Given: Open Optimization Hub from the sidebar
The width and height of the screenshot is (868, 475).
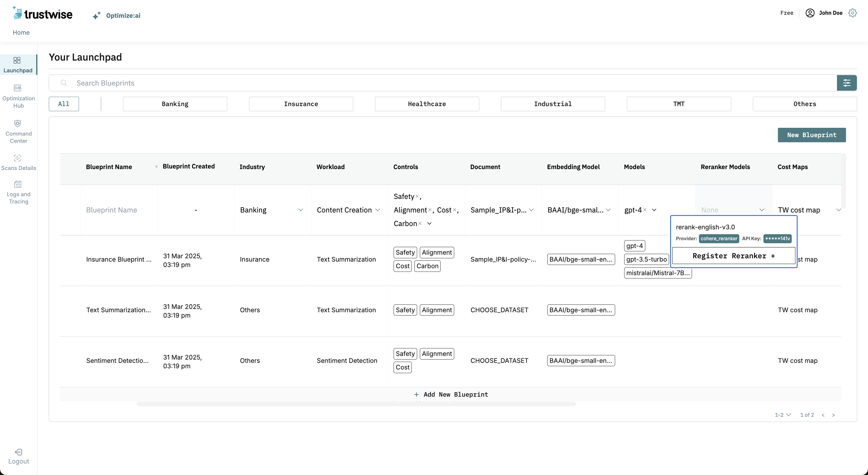Looking at the screenshot, I should (17, 88).
